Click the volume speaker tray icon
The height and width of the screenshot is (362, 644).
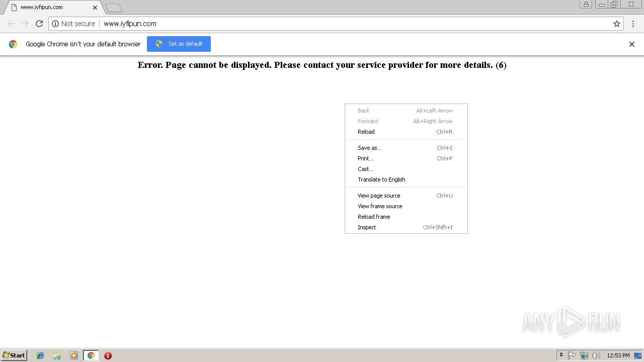pyautogui.click(x=596, y=355)
